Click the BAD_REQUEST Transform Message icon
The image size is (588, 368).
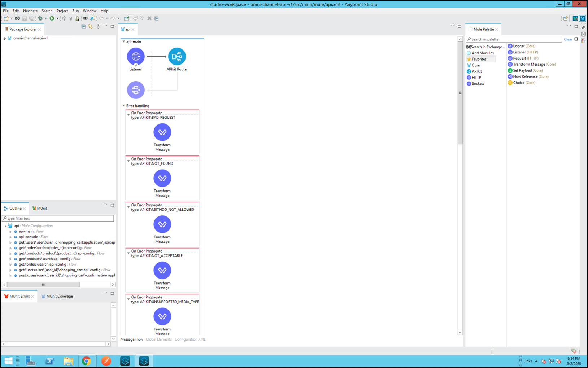(x=162, y=132)
